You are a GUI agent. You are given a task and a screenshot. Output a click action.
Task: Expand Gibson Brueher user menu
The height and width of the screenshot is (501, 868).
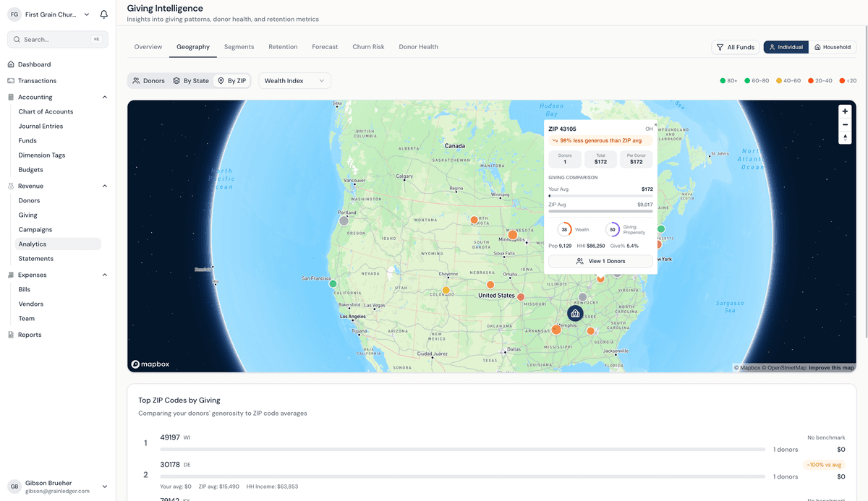click(104, 487)
